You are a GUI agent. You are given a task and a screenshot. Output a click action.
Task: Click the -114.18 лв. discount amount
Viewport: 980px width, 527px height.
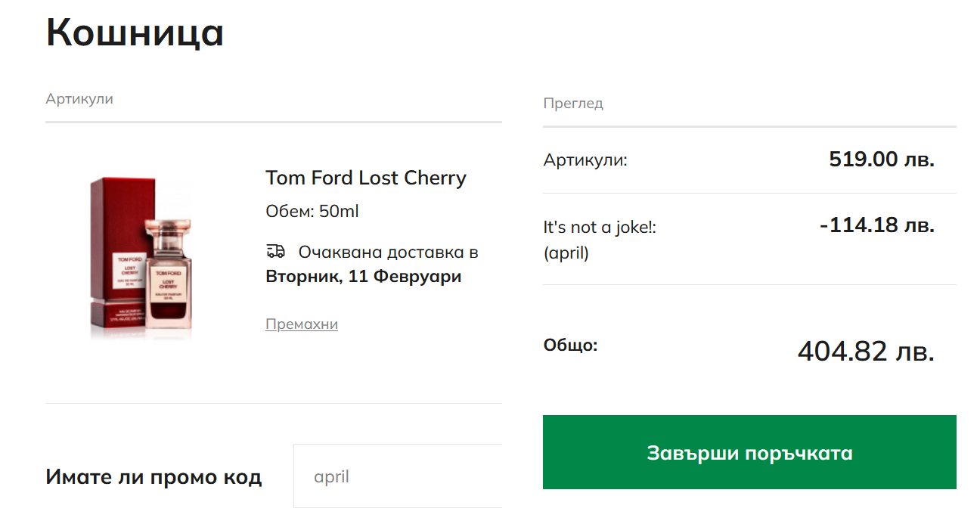coord(877,225)
